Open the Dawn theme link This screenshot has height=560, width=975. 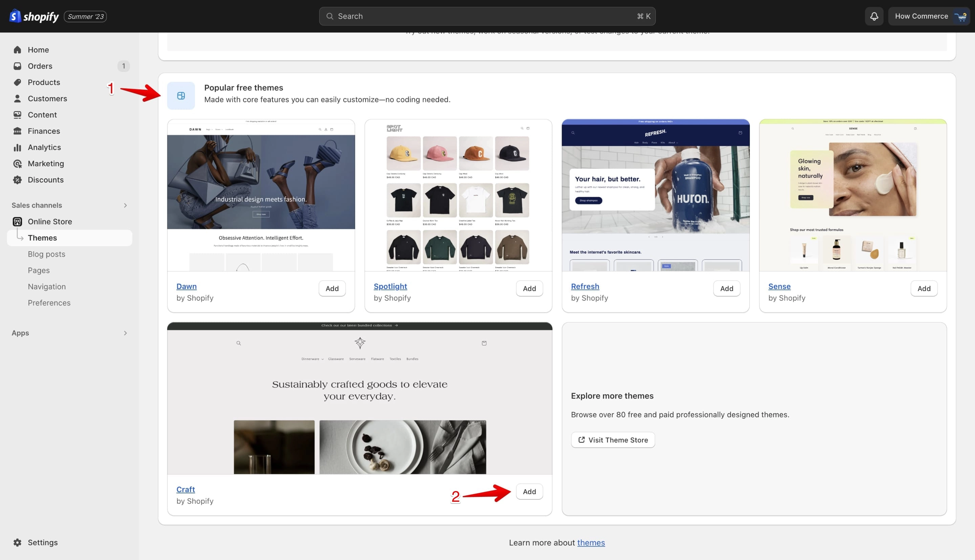pos(187,286)
